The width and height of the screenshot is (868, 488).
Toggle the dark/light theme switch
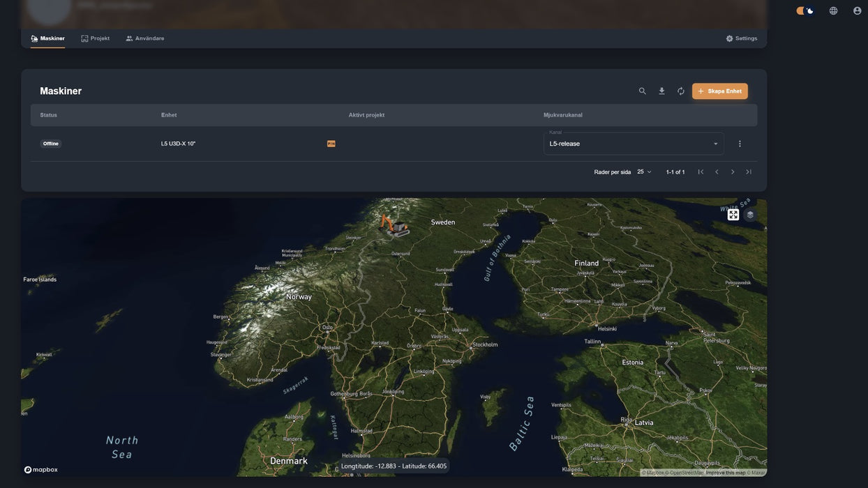pos(805,10)
